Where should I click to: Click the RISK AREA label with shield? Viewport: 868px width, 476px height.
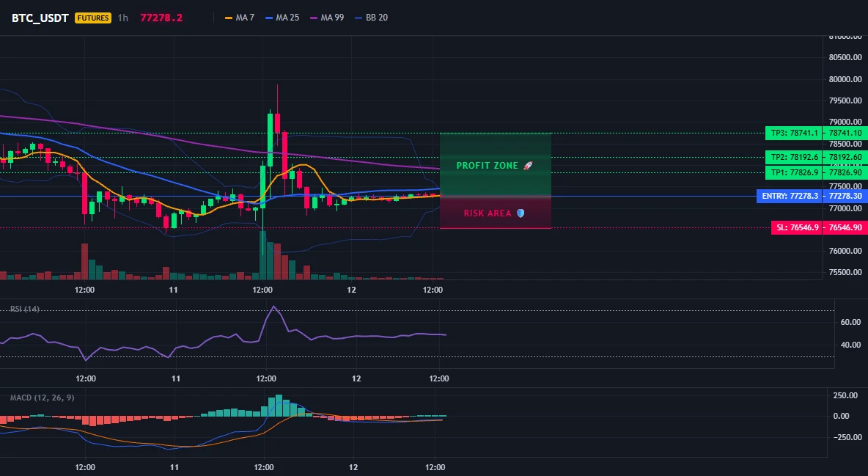[x=494, y=213]
